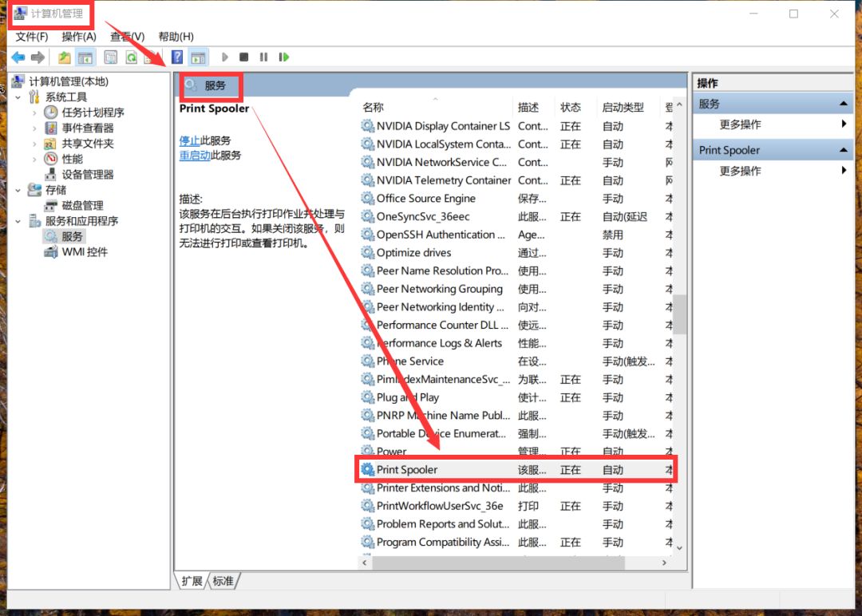Select NVIDIA Display Container LS service
This screenshot has height=616, width=862.
coord(516,126)
